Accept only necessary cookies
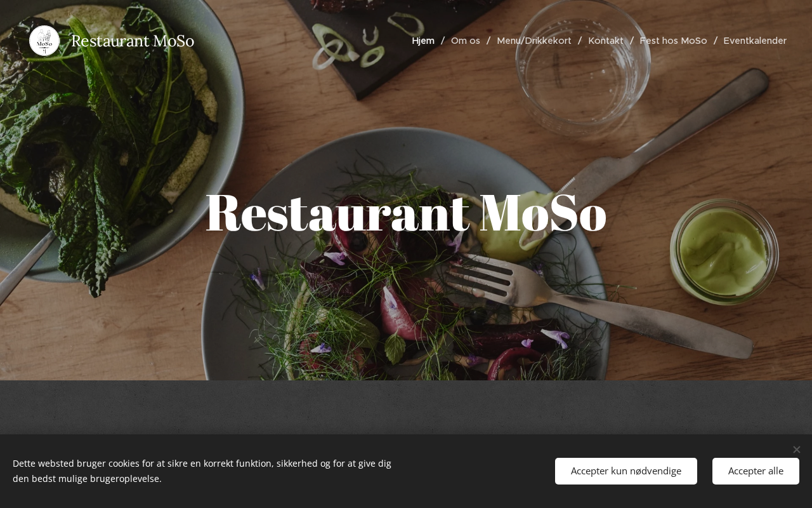Image resolution: width=812 pixels, height=508 pixels. point(626,471)
